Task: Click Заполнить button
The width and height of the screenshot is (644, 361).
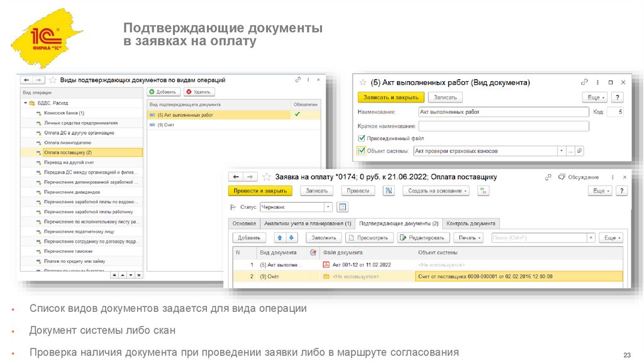Action: pyautogui.click(x=324, y=238)
